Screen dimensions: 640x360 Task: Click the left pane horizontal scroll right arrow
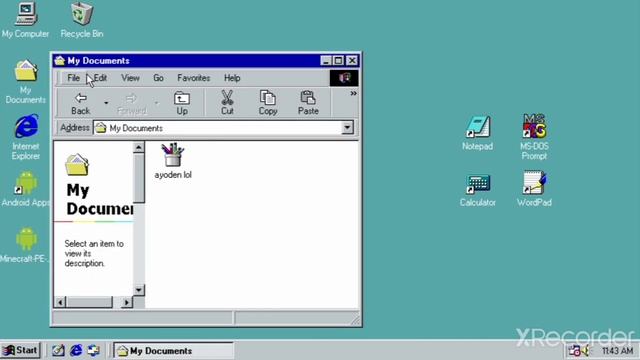[127, 302]
